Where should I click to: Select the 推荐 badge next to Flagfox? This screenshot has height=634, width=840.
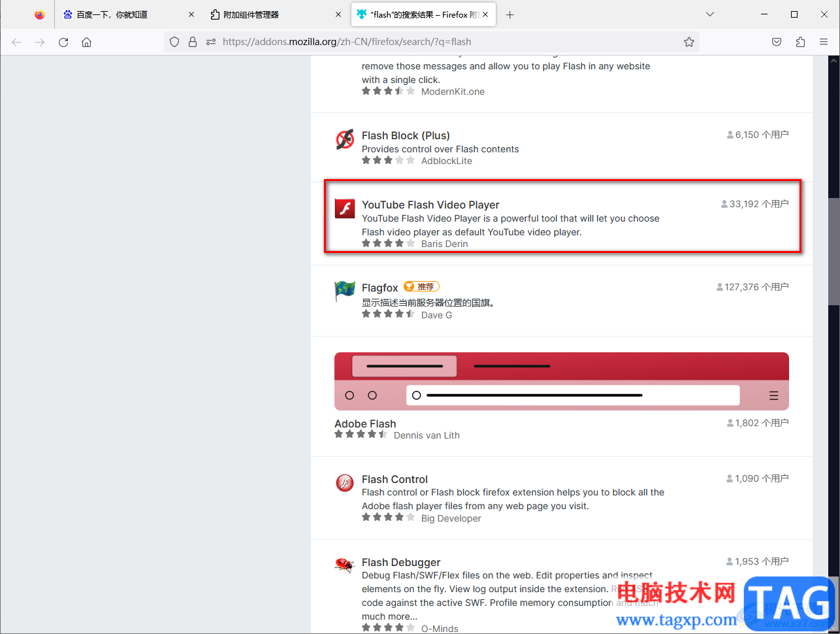421,286
